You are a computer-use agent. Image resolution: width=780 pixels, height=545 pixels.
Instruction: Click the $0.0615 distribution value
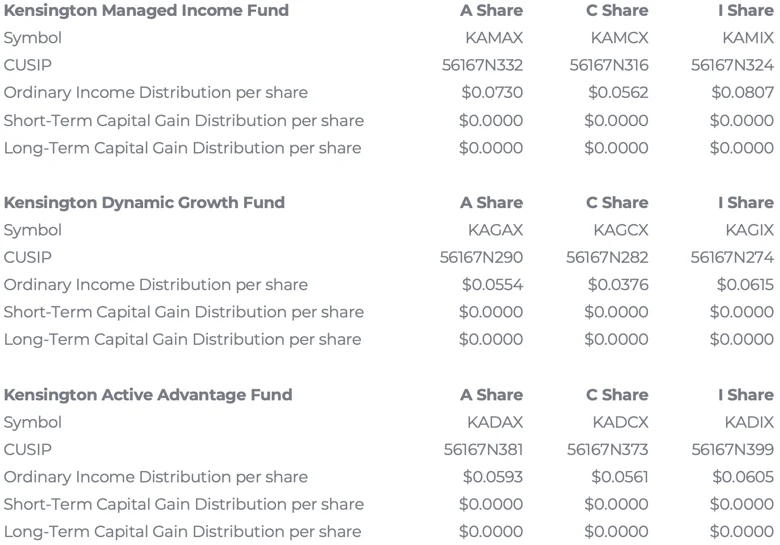tap(745, 285)
